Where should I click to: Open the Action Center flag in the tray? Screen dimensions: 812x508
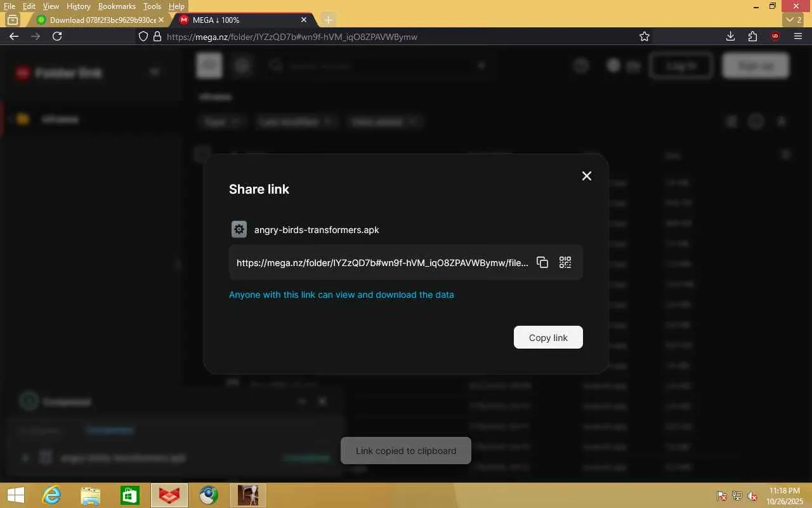[x=722, y=496]
